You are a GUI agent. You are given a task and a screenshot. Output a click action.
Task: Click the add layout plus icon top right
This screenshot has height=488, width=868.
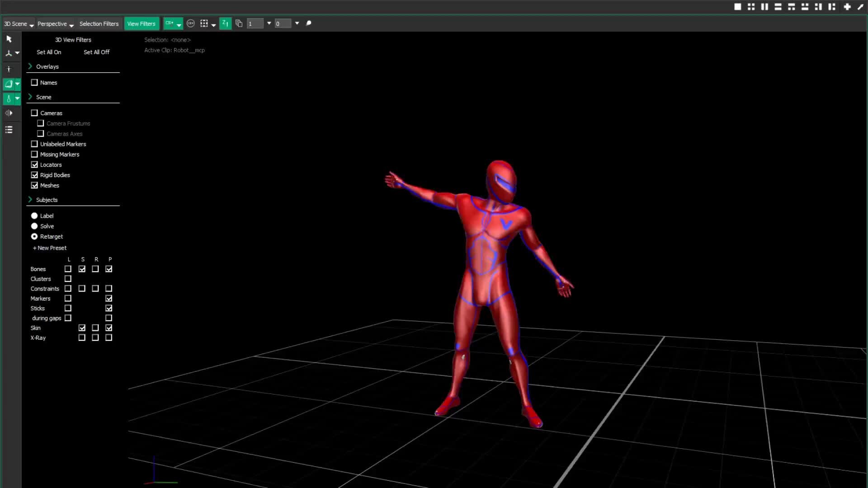[847, 7]
